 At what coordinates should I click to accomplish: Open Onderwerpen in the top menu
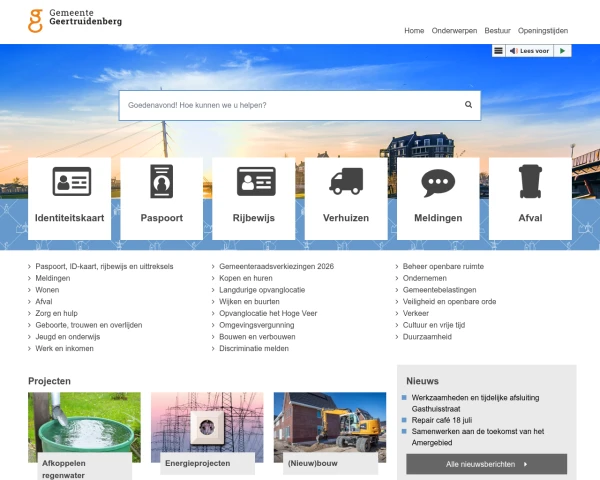(454, 31)
